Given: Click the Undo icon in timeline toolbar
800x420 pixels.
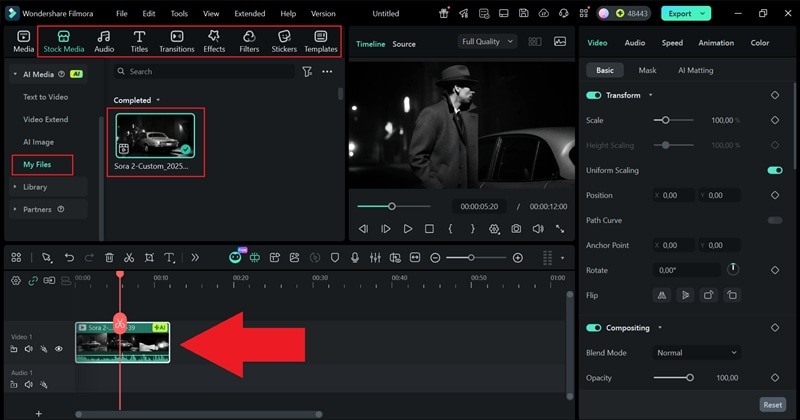Looking at the screenshot, I should pos(69,258).
